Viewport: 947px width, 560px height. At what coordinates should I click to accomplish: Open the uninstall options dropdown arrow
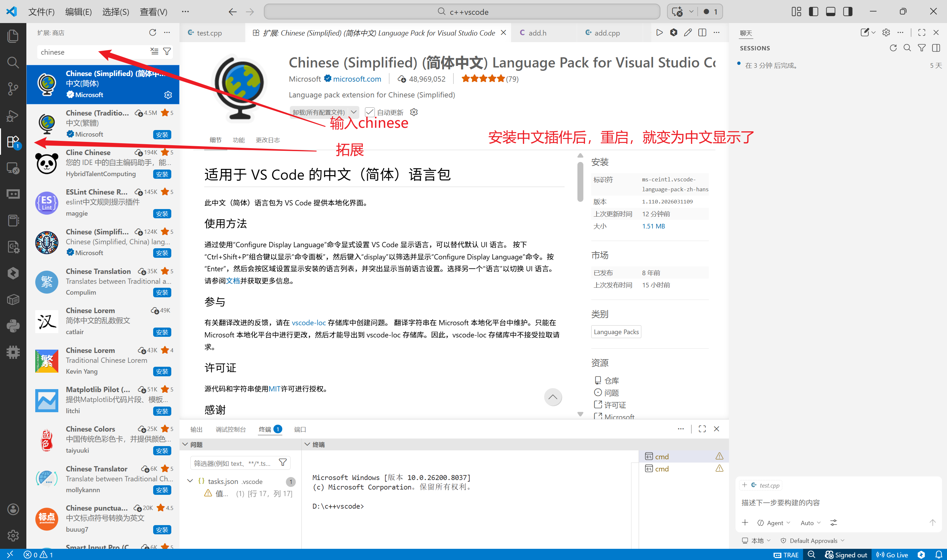click(354, 112)
